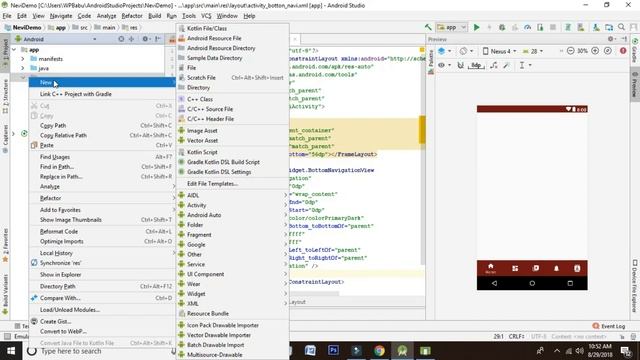Image resolution: width=640 pixels, height=360 pixels.
Task: Open the Device File Explorer side tab
Action: tap(635, 286)
